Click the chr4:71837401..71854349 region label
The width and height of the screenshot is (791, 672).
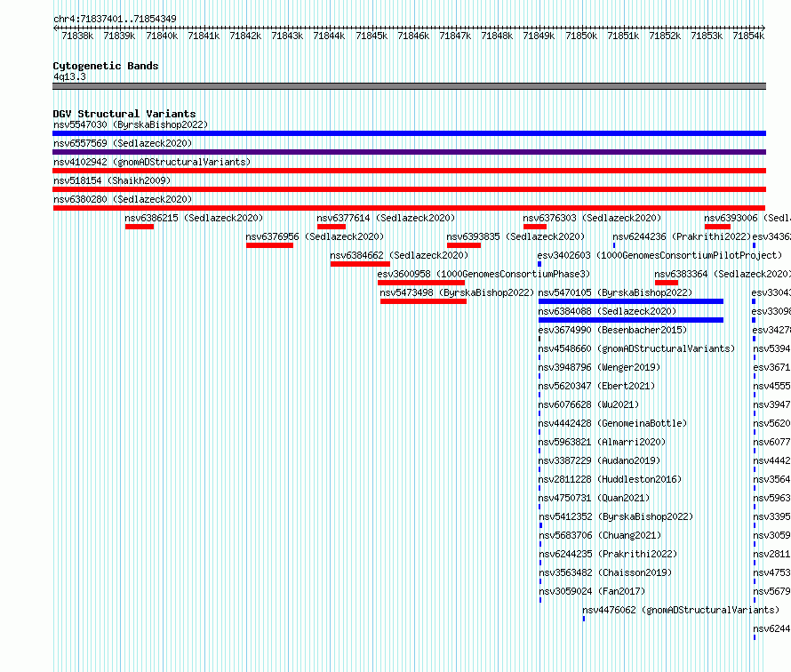[115, 19]
